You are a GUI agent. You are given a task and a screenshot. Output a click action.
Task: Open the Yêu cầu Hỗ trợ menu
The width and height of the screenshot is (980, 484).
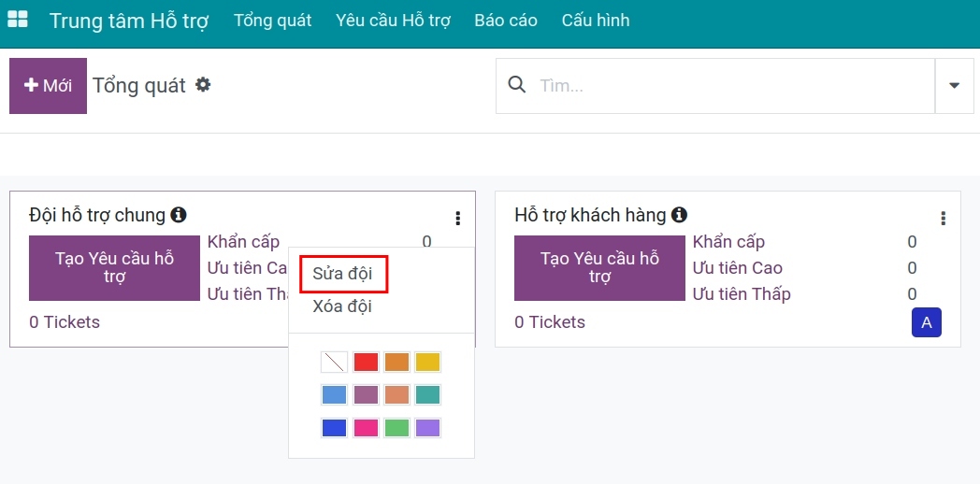pos(393,20)
